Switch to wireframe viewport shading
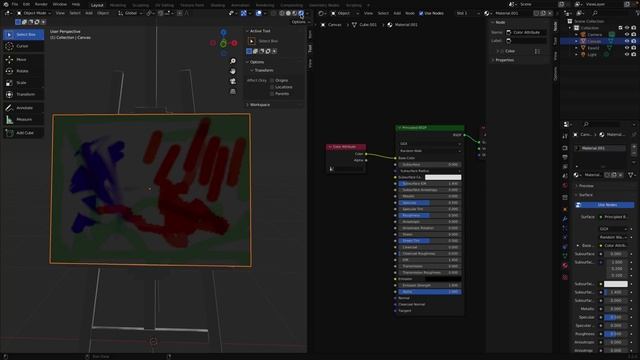Viewport: 640px width, 360px height. [282, 13]
